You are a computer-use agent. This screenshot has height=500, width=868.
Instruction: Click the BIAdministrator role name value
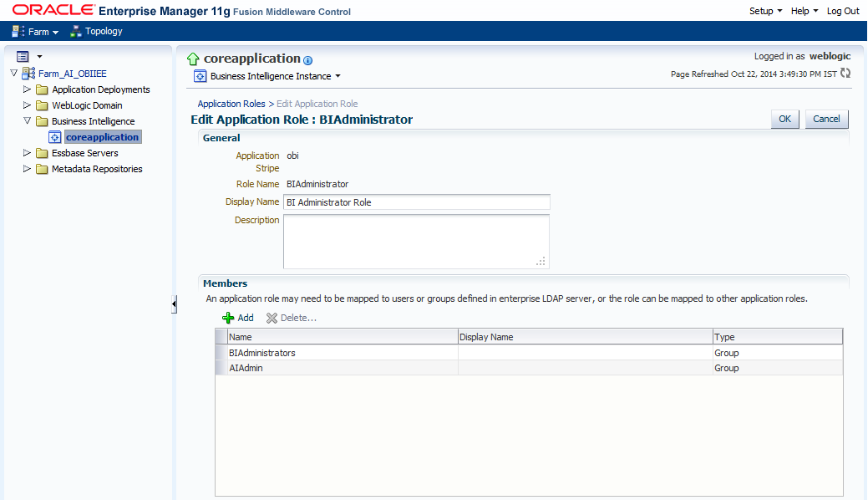tap(317, 184)
